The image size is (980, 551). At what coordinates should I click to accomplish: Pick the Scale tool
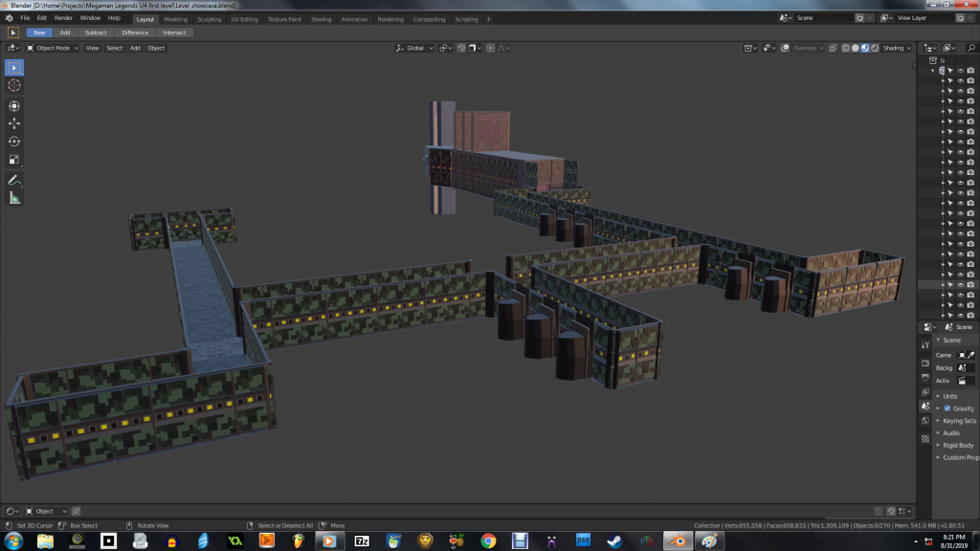coord(14,160)
